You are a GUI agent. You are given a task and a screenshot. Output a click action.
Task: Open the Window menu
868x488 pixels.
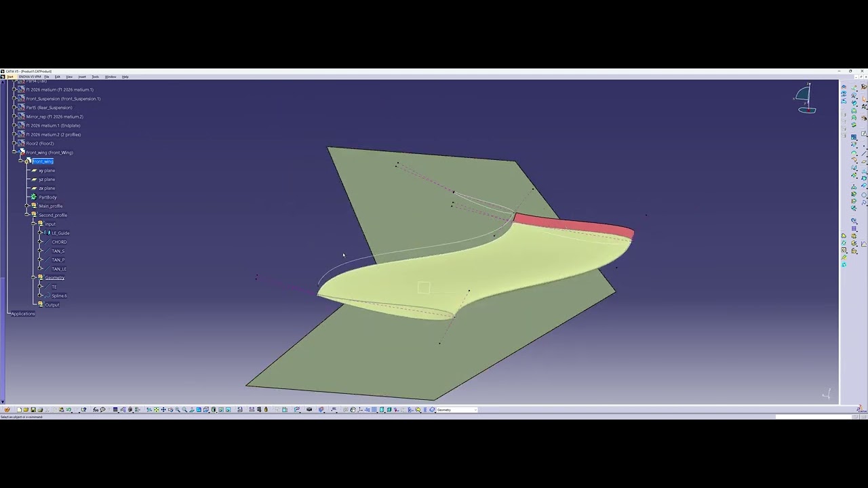tap(111, 77)
